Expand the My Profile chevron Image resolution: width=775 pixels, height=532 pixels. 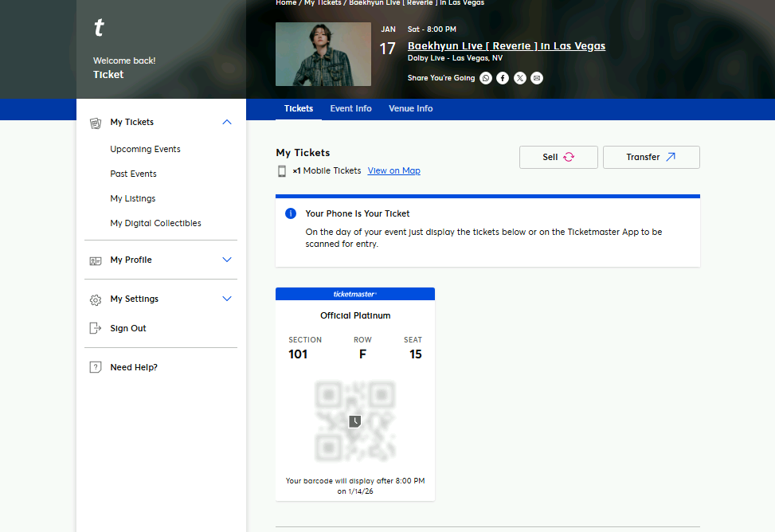click(x=227, y=260)
